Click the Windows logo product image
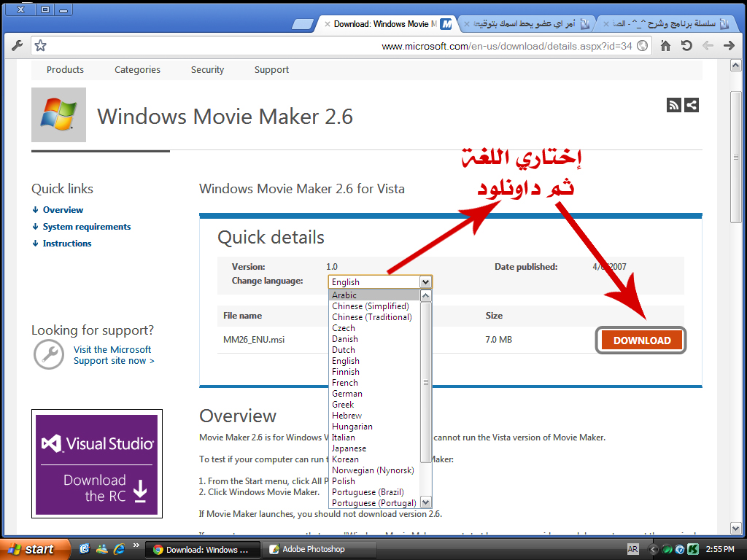Image resolution: width=747 pixels, height=560 pixels. tap(58, 114)
